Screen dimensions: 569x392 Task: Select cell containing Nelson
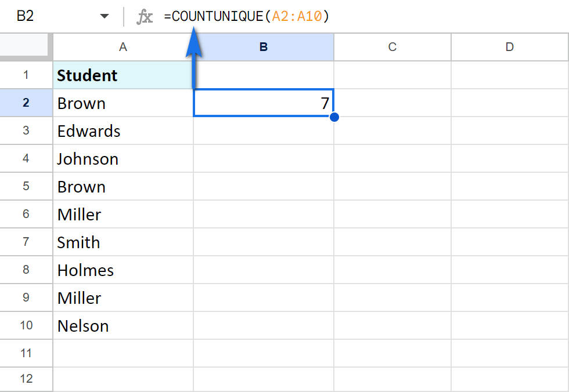point(123,325)
